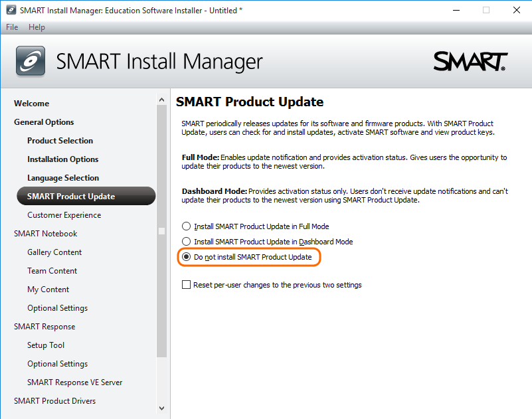Open Gallery Content under SMART Notebook
The height and width of the screenshot is (419, 532).
[x=54, y=252]
